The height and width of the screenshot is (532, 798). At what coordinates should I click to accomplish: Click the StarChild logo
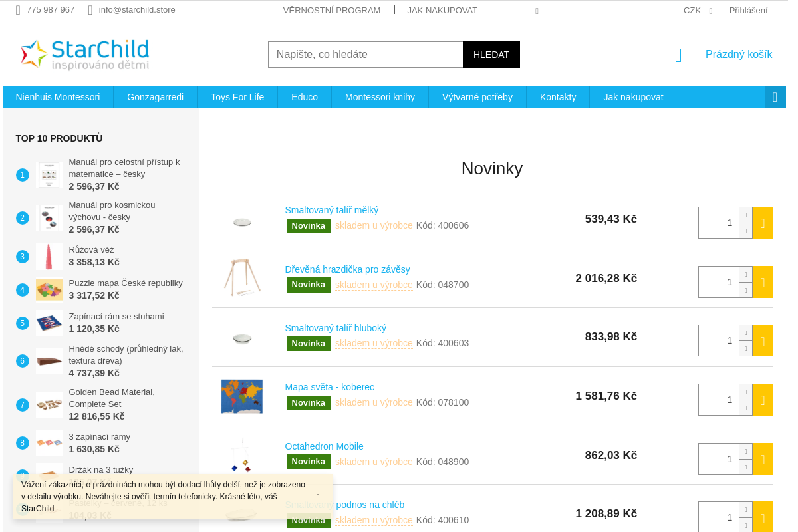[x=84, y=54]
